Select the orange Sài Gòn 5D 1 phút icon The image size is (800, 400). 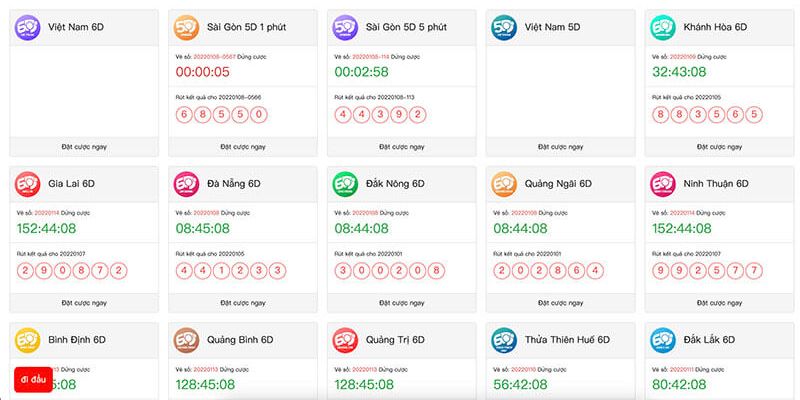pyautogui.click(x=186, y=28)
